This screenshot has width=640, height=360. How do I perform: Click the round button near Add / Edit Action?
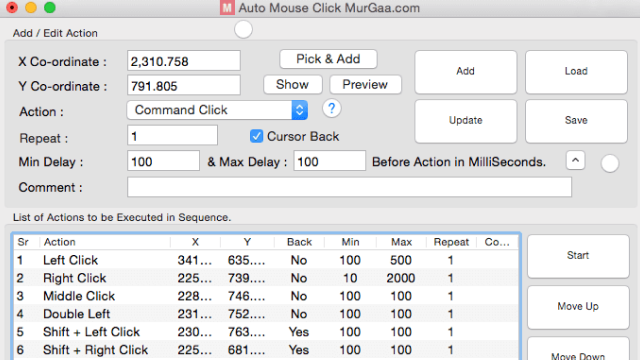click(x=243, y=30)
